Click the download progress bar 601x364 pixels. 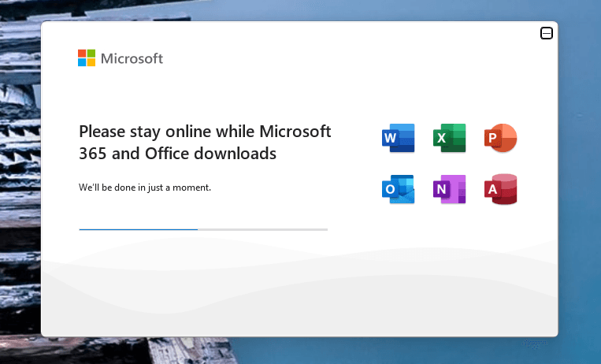203,229
